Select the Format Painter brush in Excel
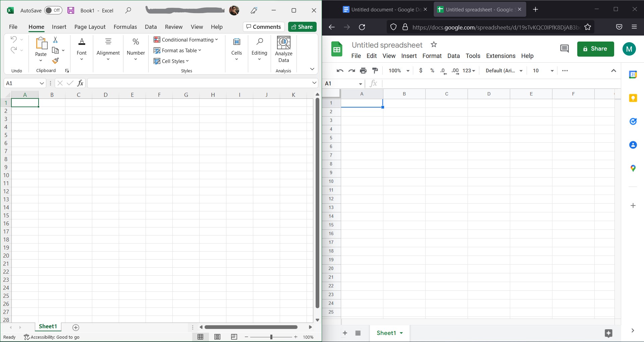 (x=55, y=61)
